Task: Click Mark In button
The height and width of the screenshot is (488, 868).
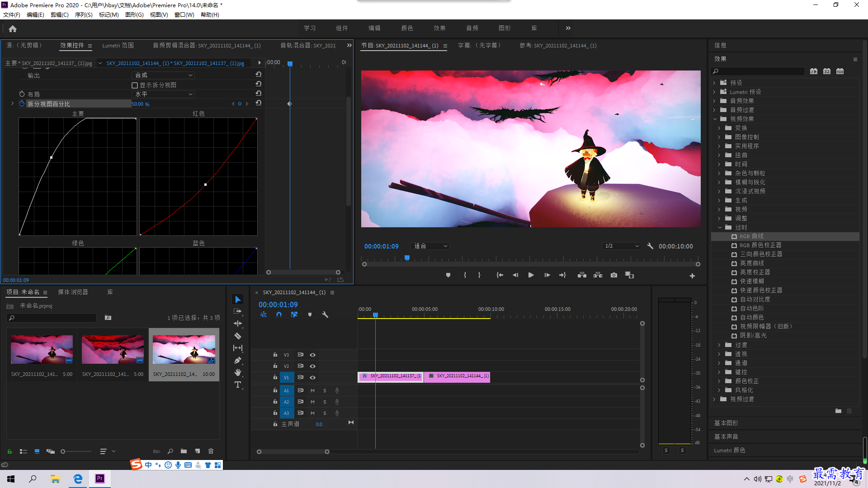Action: click(x=465, y=275)
